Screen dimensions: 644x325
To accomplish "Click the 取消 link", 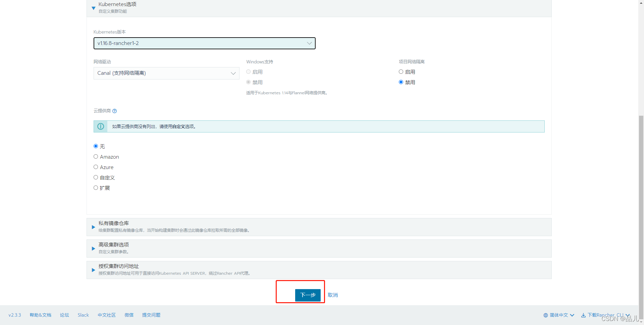I will (333, 295).
